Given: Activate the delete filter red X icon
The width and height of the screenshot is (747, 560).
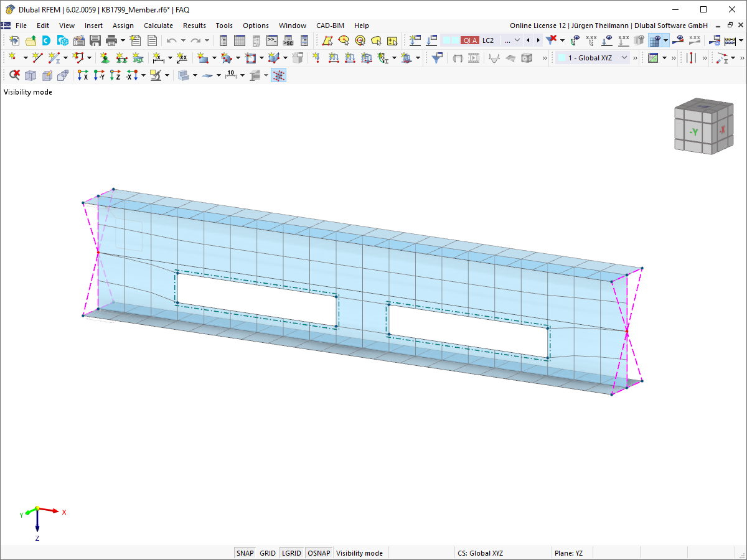Looking at the screenshot, I should (x=552, y=40).
